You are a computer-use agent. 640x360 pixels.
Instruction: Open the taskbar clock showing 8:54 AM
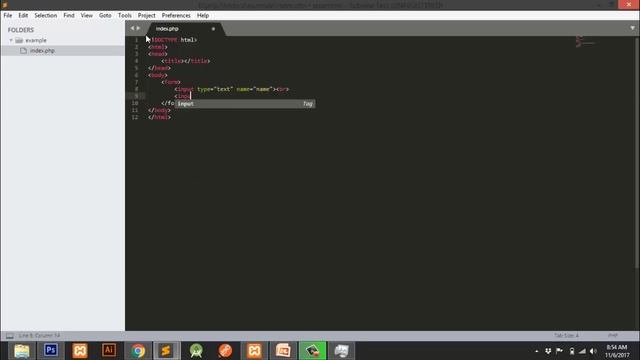tap(617, 351)
